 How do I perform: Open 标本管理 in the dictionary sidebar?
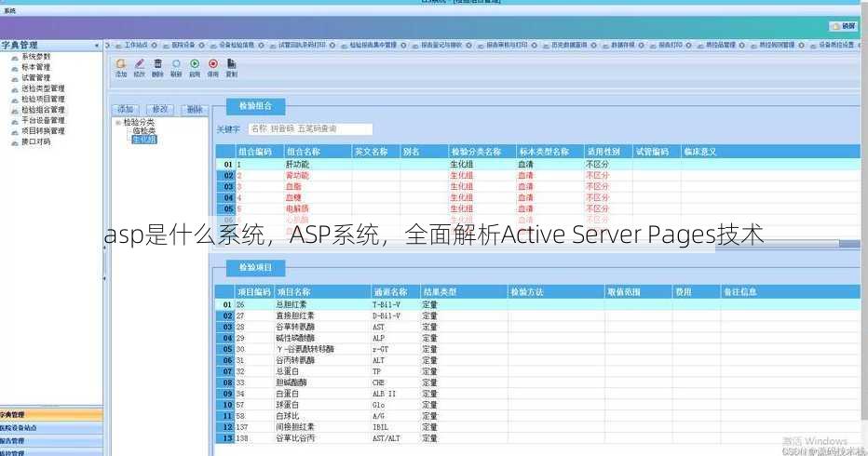pos(36,67)
